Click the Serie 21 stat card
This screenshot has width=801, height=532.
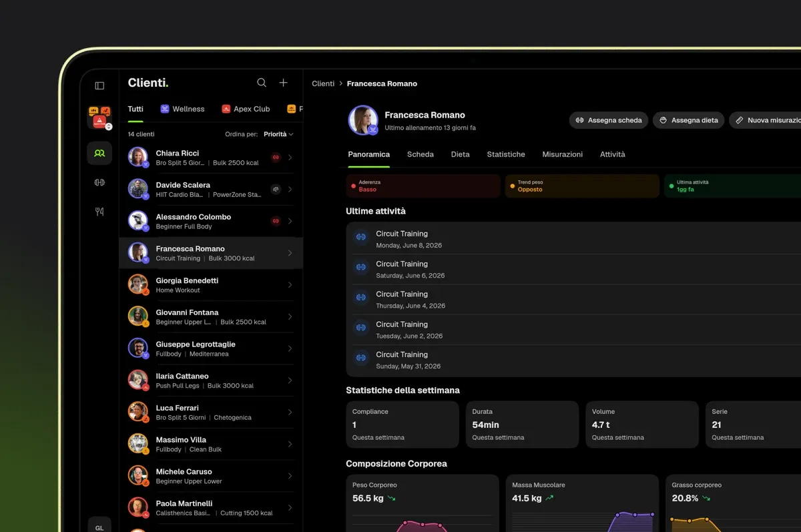tap(753, 425)
